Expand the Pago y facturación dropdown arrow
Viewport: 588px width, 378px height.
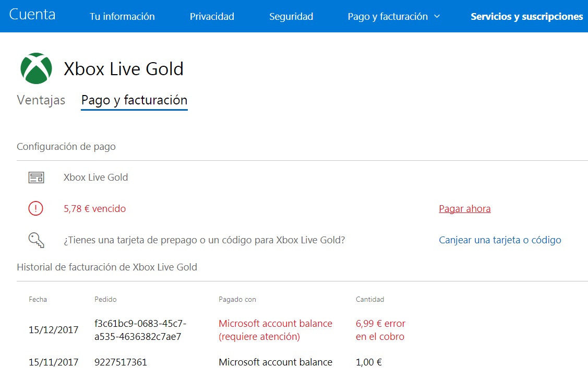coord(437,17)
